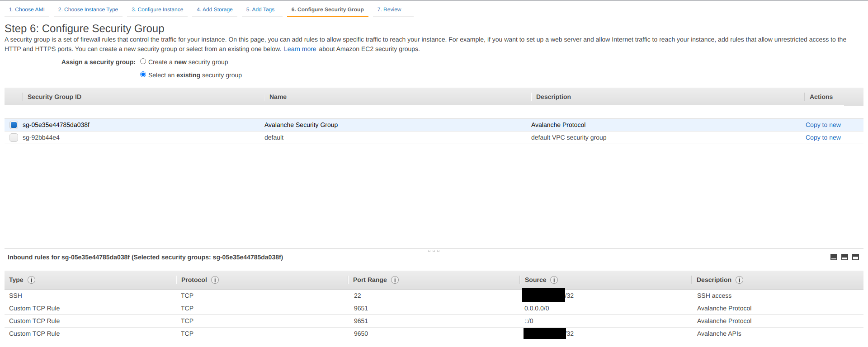The height and width of the screenshot is (347, 868).
Task: Click the inbound rules Description info icon
Action: pos(739,280)
